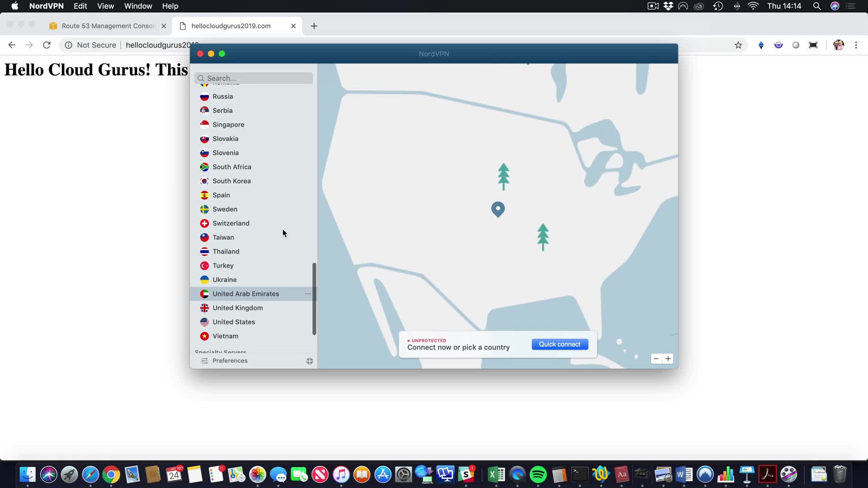
Task: Open Spotify from the Dock
Action: click(538, 475)
